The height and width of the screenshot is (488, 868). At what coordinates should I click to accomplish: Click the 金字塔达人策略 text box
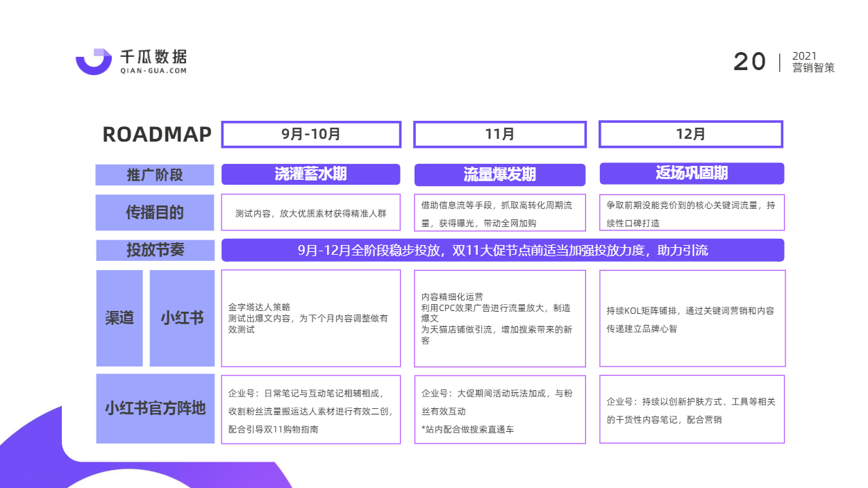click(x=311, y=318)
